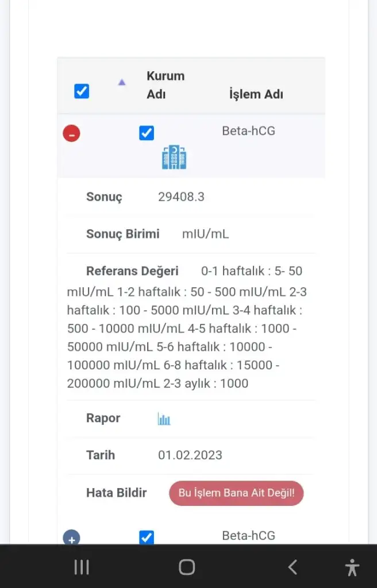The height and width of the screenshot is (588, 377).
Task: Select the first Beta-hCG label text
Action: point(249,130)
